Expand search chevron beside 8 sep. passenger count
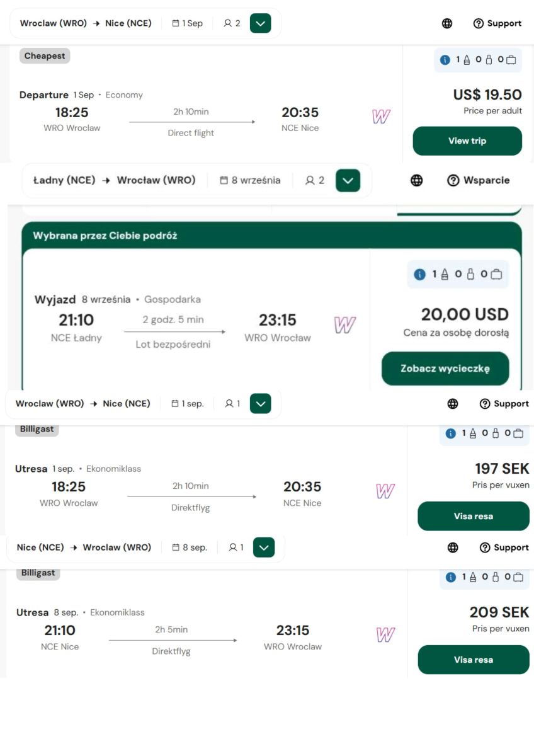This screenshot has width=534, height=756. pyautogui.click(x=264, y=547)
